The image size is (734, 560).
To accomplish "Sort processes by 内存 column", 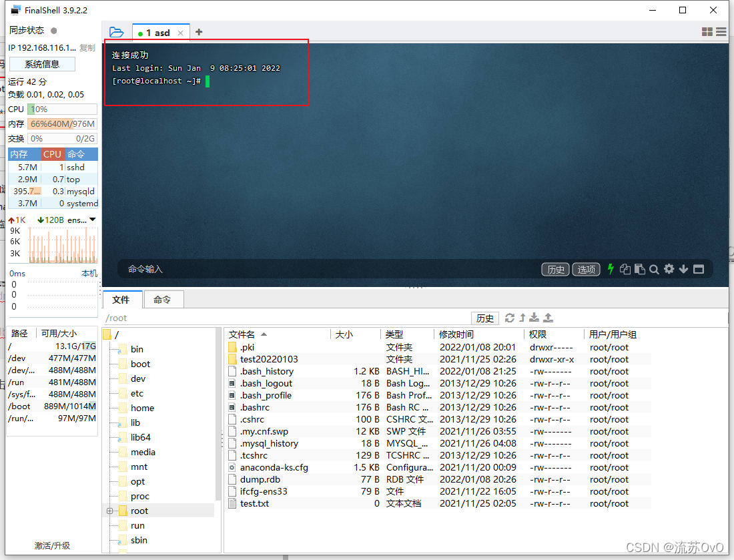I will click(24, 154).
